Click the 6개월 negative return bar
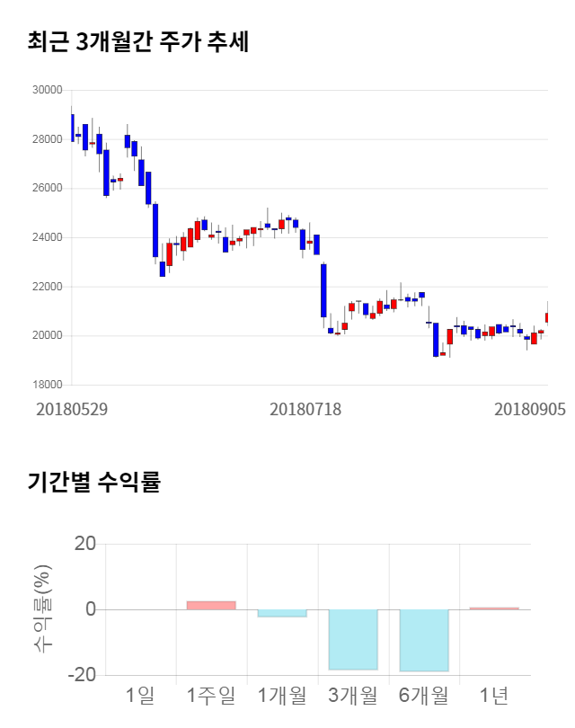 click(x=424, y=640)
